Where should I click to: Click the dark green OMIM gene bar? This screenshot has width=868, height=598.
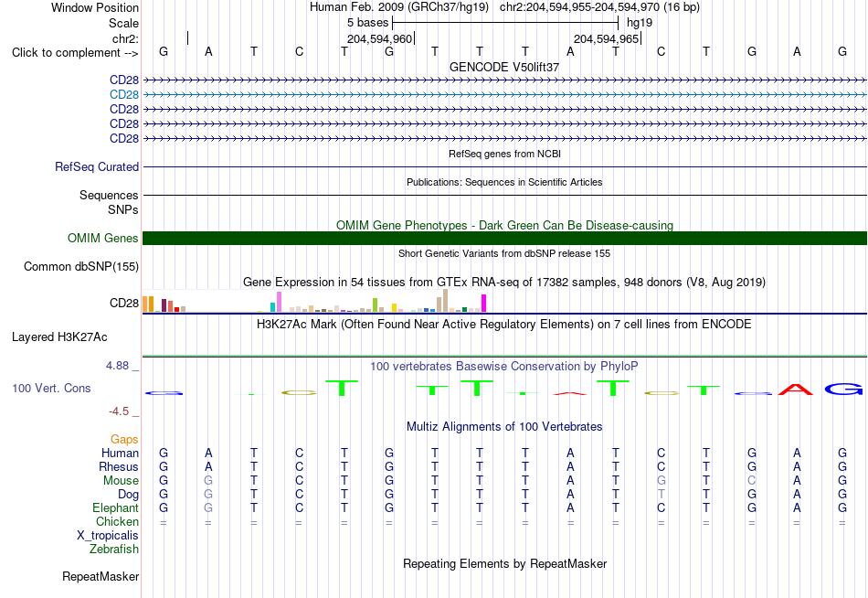[504, 239]
